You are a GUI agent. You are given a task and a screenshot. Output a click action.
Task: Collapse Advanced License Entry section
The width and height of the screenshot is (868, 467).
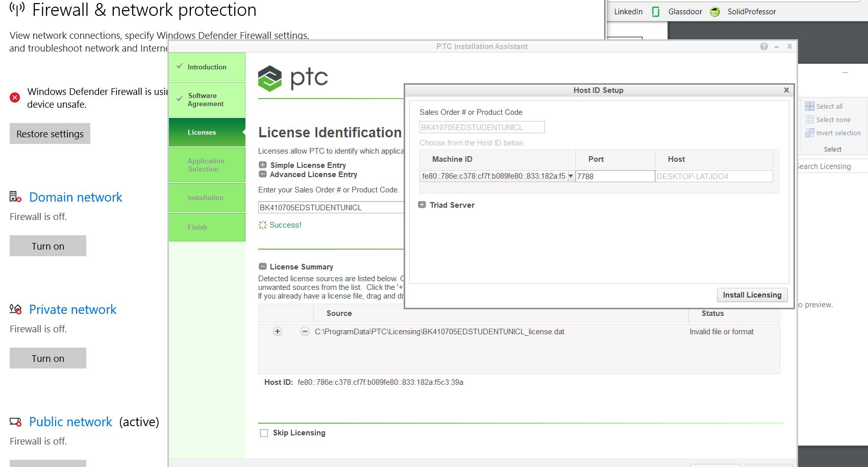[263, 174]
